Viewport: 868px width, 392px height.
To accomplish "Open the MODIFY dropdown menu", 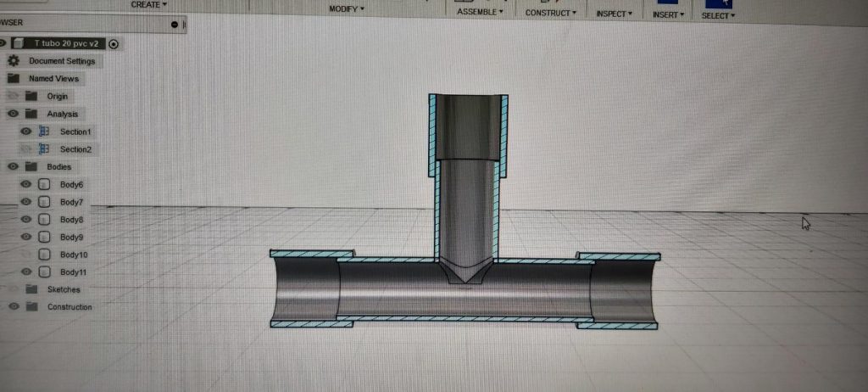I will [346, 9].
